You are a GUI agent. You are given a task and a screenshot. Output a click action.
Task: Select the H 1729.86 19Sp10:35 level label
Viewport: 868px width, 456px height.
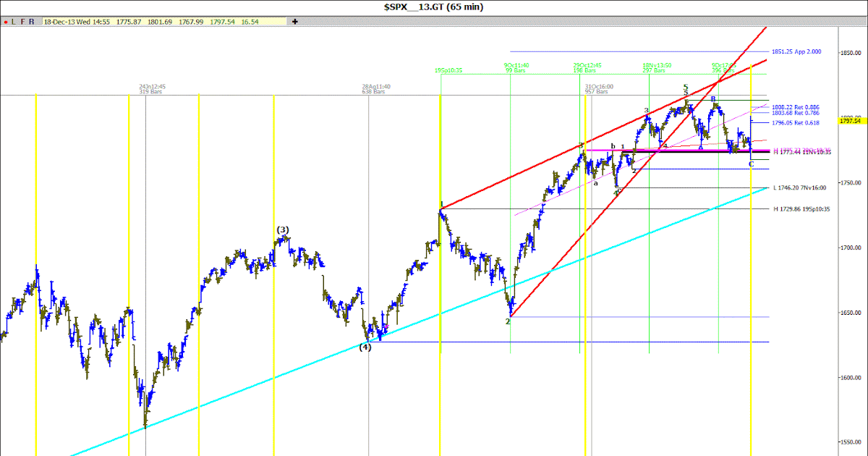tap(802, 208)
